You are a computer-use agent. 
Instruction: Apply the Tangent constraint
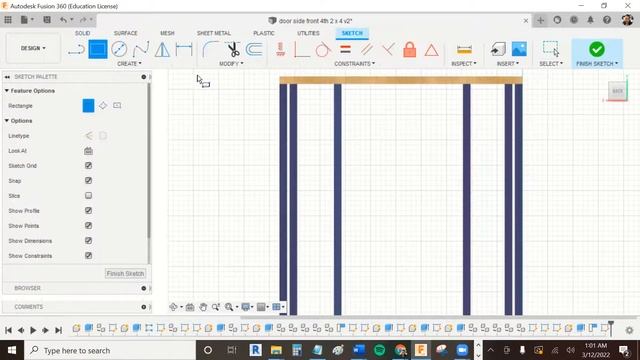pos(323,50)
